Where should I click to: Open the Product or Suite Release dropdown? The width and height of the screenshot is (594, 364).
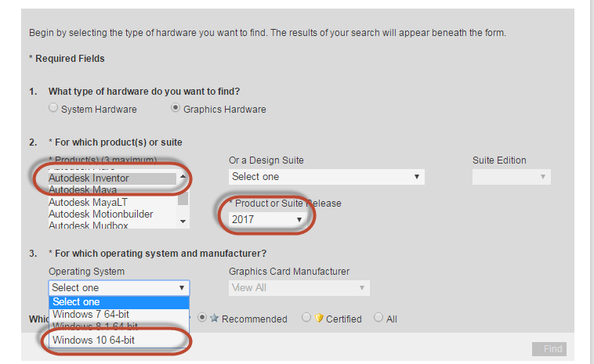coord(268,219)
